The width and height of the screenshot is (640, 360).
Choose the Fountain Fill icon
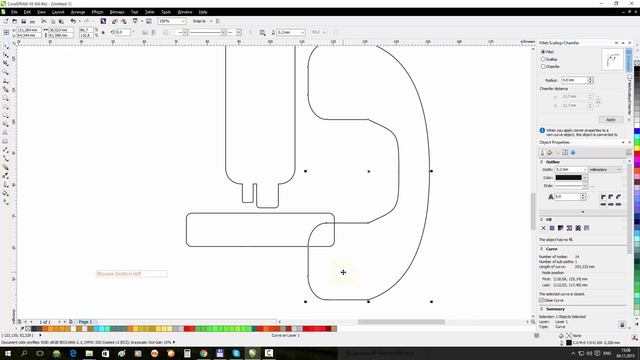pyautogui.click(x=560, y=228)
